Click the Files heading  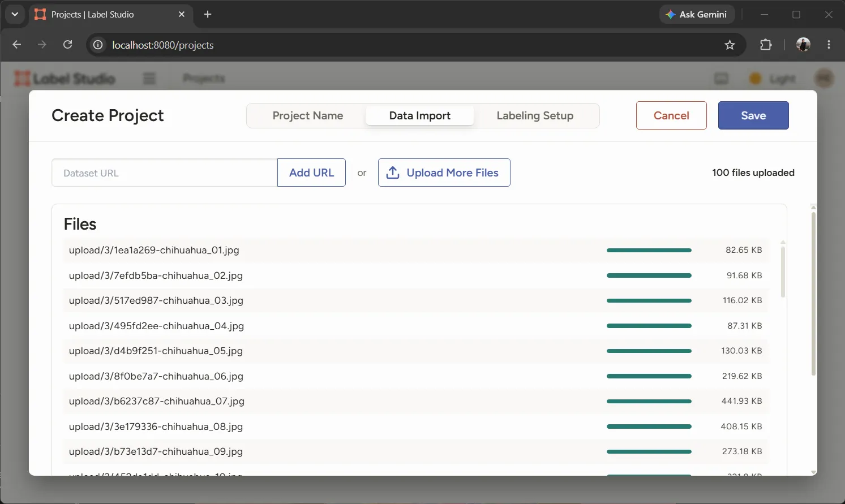(x=80, y=224)
